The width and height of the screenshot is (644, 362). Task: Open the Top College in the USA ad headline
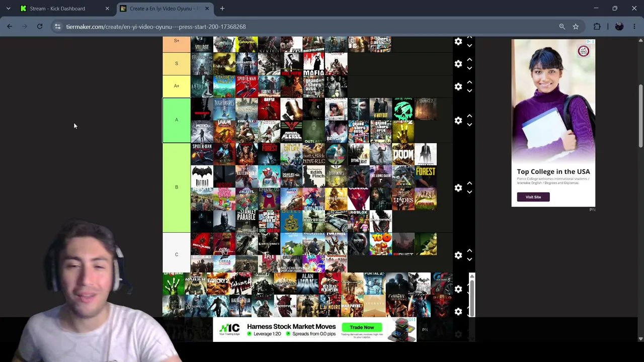pyautogui.click(x=553, y=171)
